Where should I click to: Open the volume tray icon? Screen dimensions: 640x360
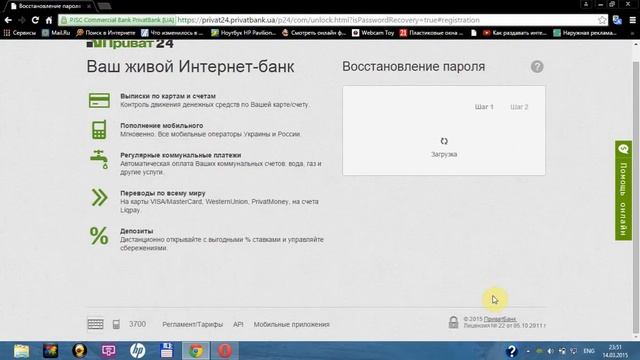point(551,351)
